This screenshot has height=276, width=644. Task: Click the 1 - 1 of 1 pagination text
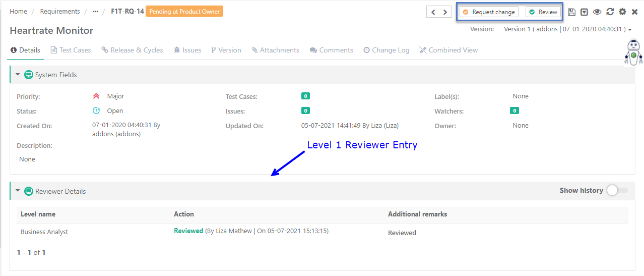pos(31,252)
